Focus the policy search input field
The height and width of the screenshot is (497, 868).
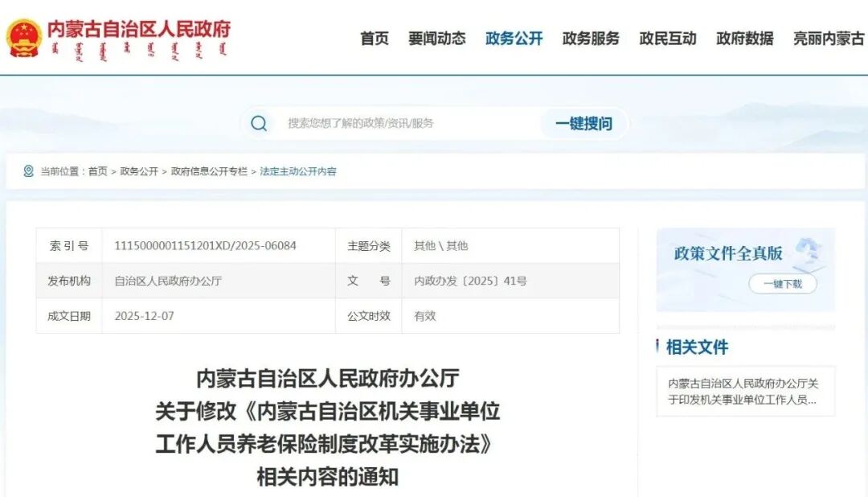click(402, 123)
